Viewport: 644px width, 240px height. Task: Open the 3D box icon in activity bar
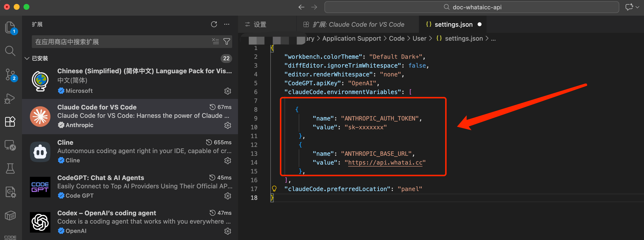(10, 215)
